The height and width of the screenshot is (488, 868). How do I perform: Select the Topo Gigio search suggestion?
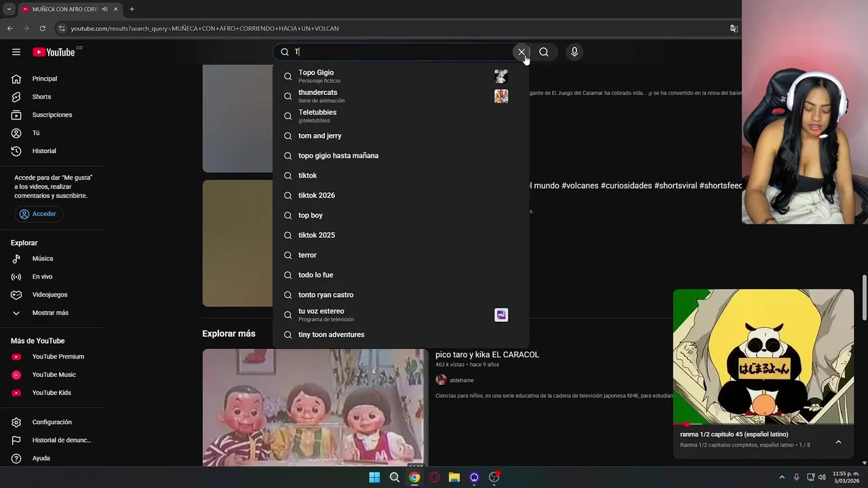click(401, 76)
